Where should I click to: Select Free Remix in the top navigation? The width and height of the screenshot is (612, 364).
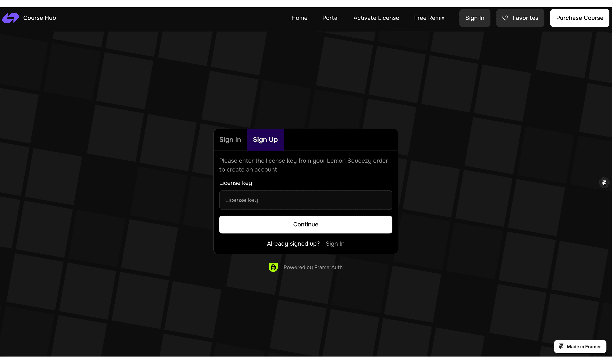pos(429,18)
